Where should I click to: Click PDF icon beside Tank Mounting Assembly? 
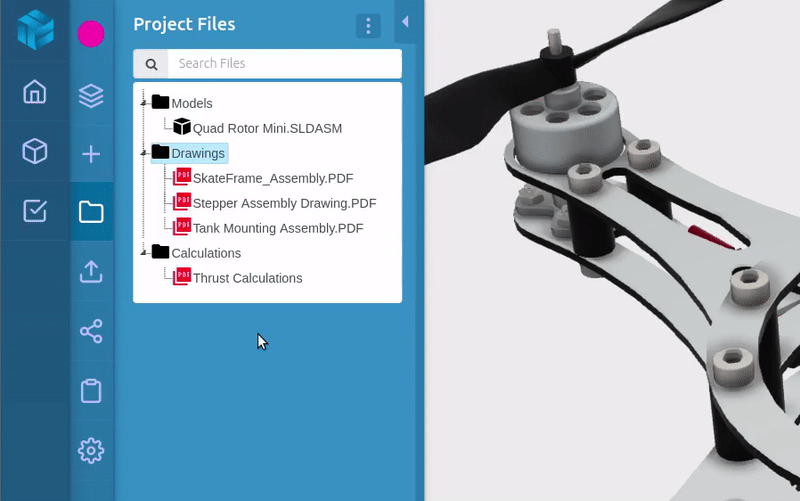pyautogui.click(x=182, y=227)
